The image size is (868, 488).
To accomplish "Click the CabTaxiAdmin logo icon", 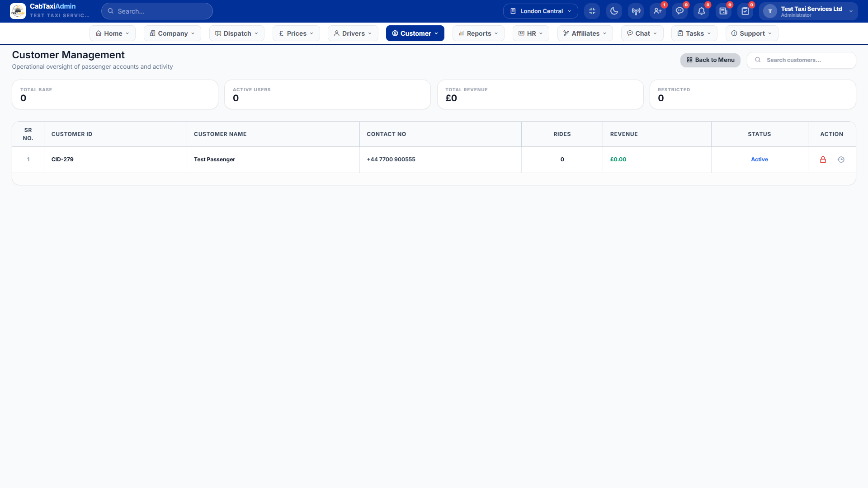I will [18, 11].
